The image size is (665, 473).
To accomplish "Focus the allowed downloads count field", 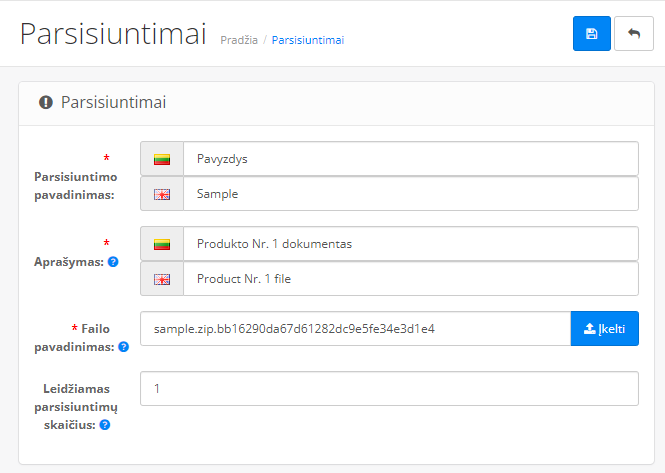I will 389,389.
